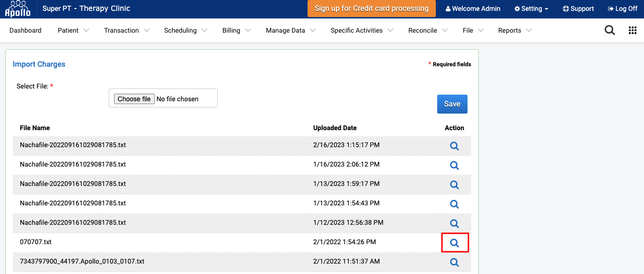This screenshot has height=274, width=644.
Task: Click the Uploaded Date column header
Action: (335, 128)
